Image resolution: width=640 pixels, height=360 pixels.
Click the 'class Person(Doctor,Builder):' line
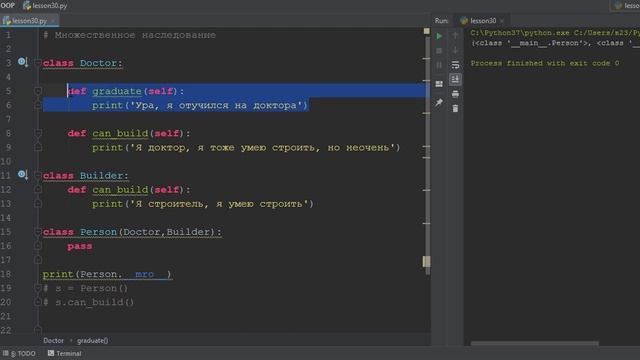pos(132,232)
